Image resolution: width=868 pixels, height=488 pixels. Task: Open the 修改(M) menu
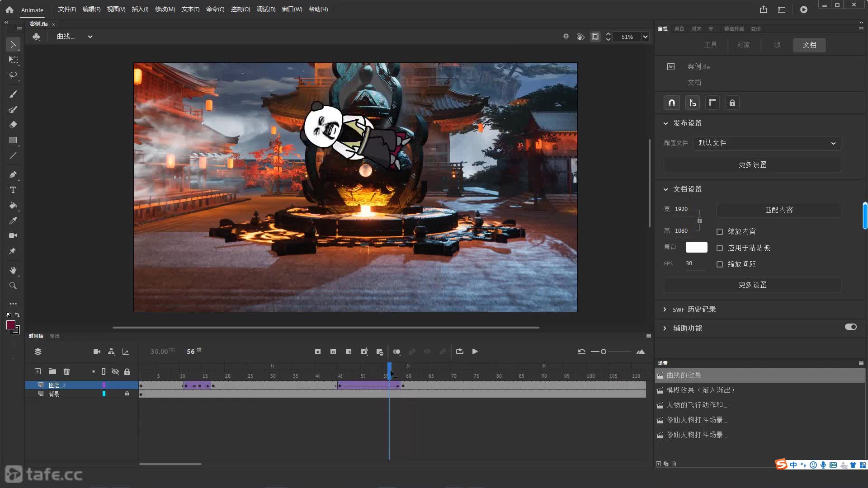click(165, 9)
